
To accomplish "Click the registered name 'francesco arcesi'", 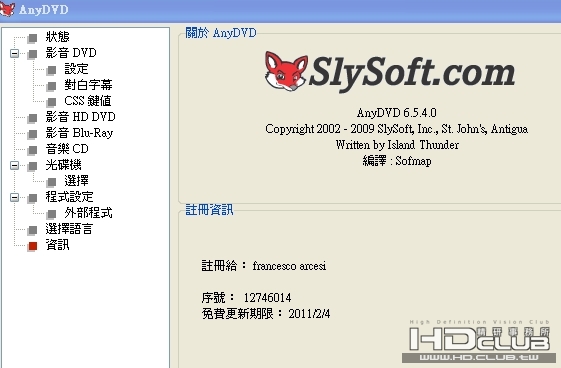I will (x=289, y=266).
